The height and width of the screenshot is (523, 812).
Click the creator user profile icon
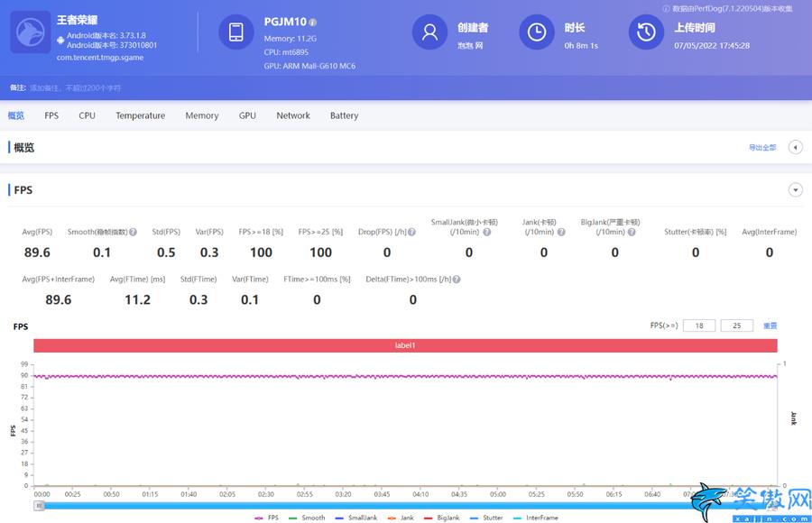point(429,32)
